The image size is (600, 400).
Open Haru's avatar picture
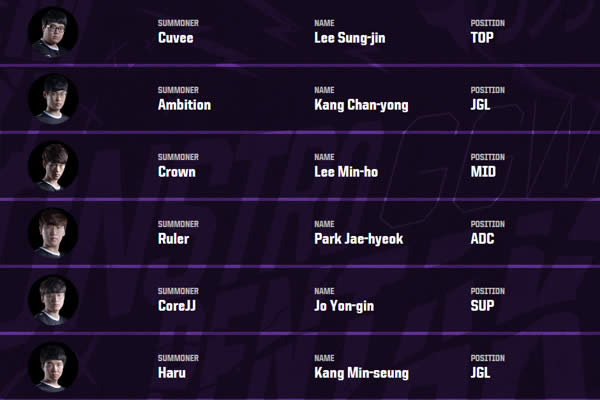[x=53, y=366]
